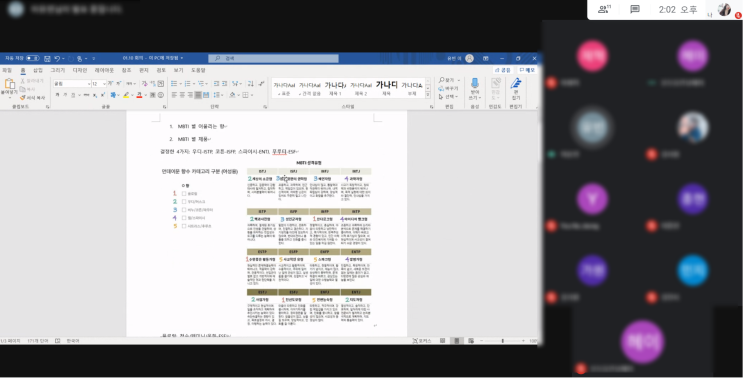743x379 pixels.
Task: Toggle the AutoSave switch
Action: coord(32,58)
